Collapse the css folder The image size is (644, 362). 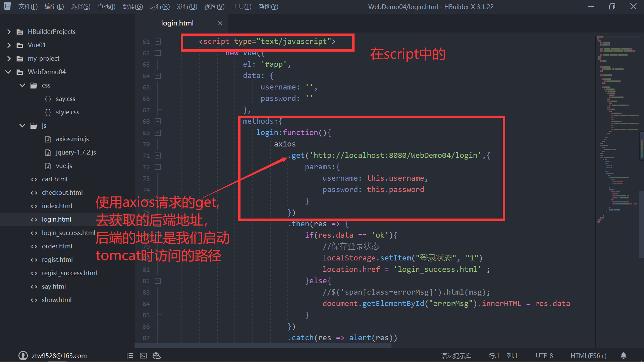tap(22, 85)
